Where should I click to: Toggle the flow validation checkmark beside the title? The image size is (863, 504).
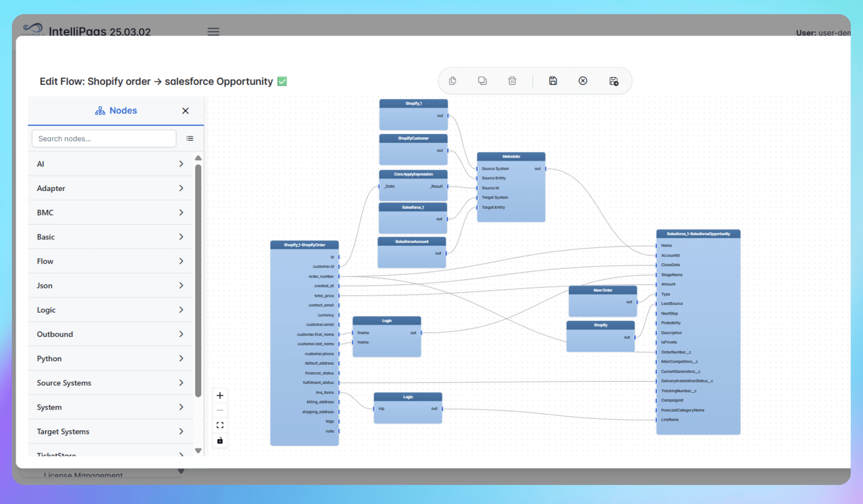pyautogui.click(x=282, y=81)
